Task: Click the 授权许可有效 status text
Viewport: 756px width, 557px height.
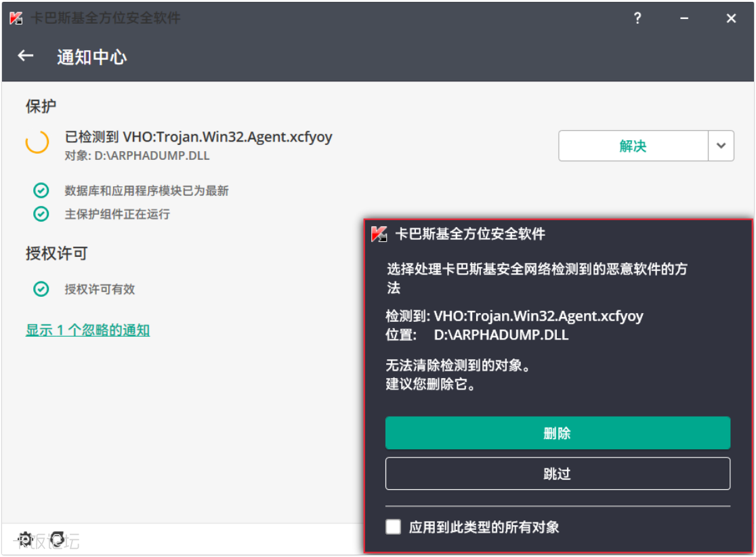Action: pos(100,289)
